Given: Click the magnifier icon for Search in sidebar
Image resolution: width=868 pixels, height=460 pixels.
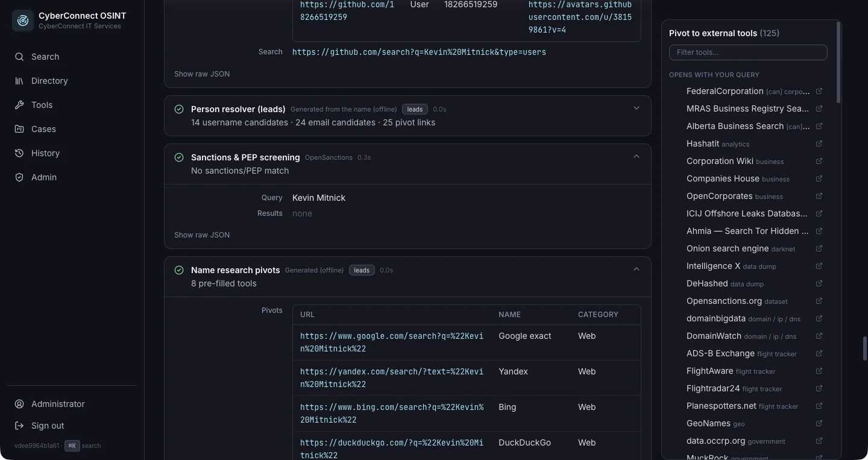Looking at the screenshot, I should pos(19,57).
